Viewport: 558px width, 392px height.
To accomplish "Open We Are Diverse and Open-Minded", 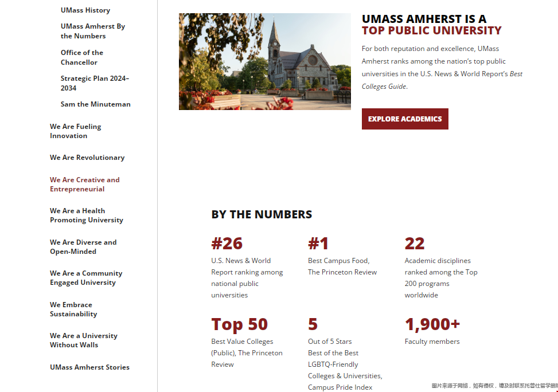I will (x=83, y=246).
